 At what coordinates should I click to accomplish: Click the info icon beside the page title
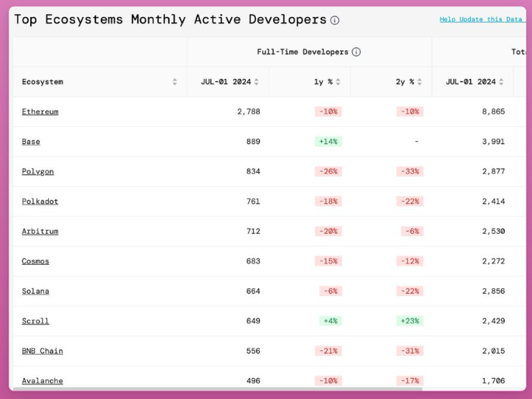coord(334,20)
